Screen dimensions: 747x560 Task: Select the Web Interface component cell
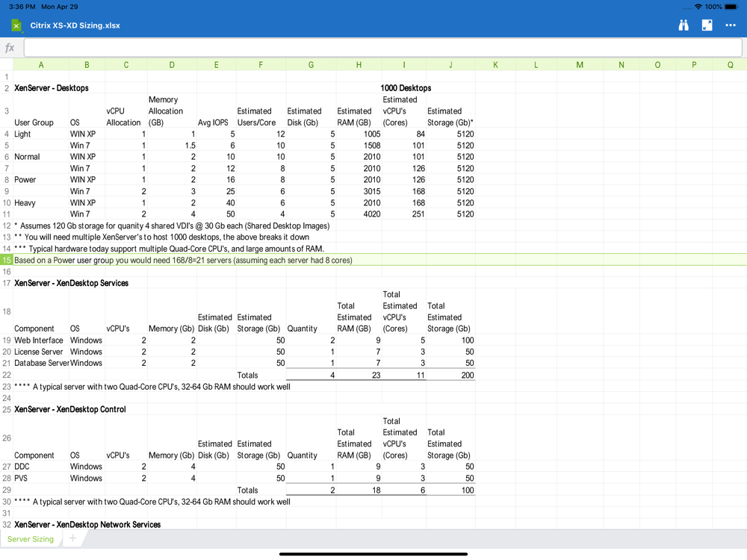(x=39, y=340)
